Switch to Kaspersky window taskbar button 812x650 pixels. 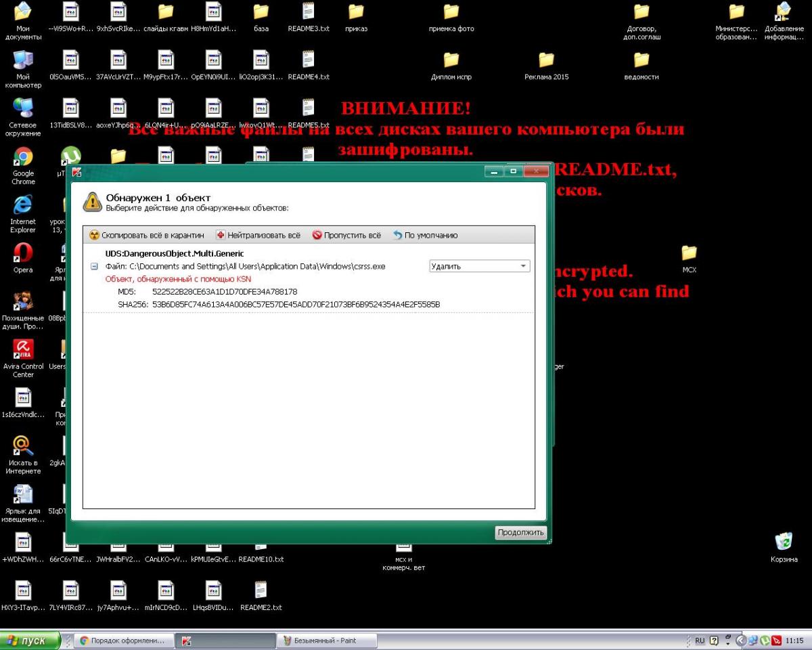(225, 641)
